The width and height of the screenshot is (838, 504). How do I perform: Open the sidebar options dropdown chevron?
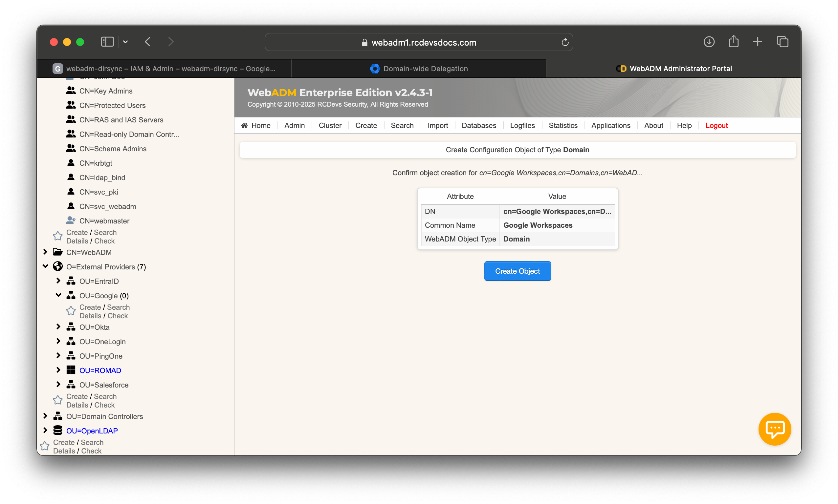(125, 42)
